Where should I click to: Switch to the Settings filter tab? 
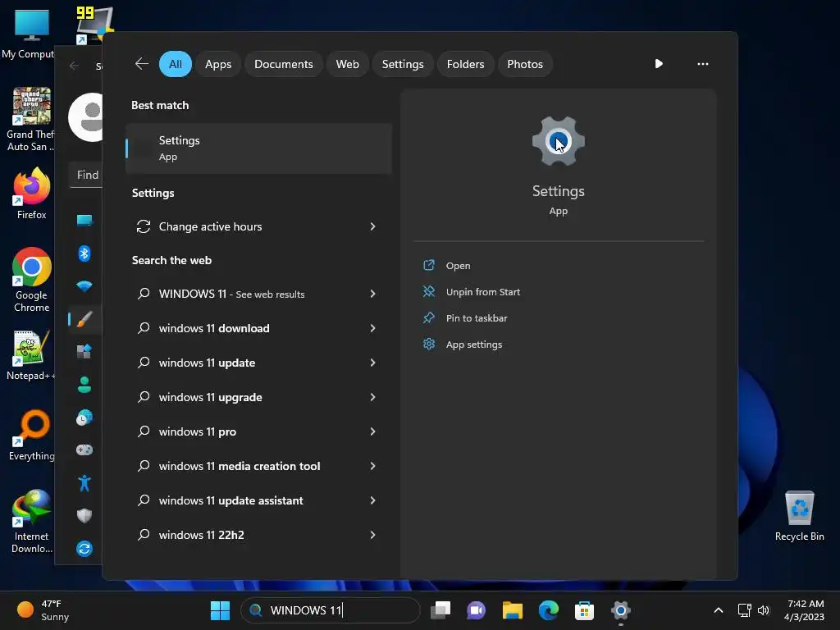coord(402,64)
